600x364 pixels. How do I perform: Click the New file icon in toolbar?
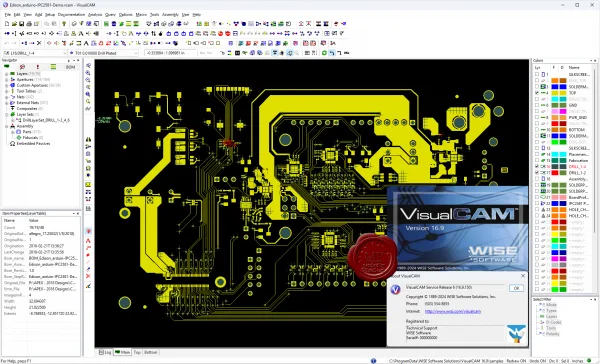pyautogui.click(x=7, y=24)
